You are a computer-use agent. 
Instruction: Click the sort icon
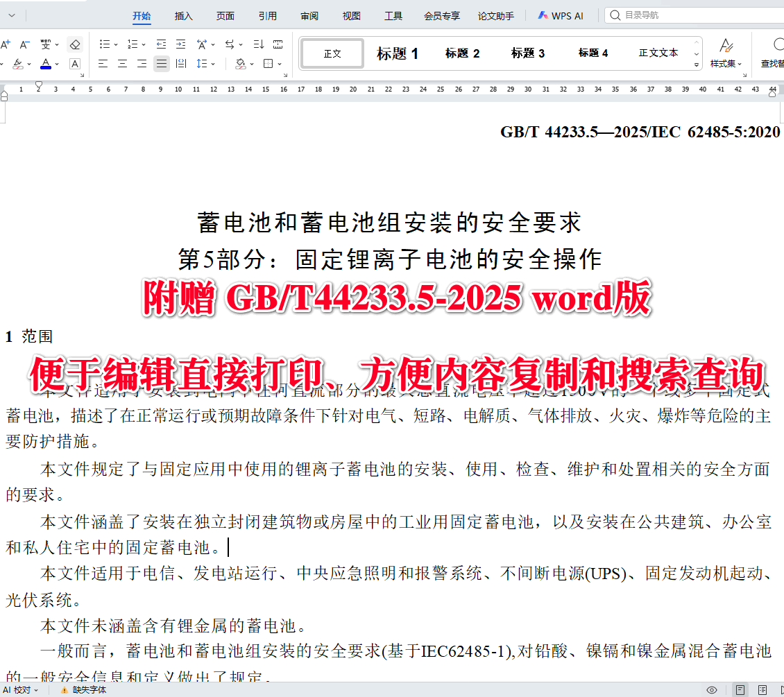click(x=259, y=44)
